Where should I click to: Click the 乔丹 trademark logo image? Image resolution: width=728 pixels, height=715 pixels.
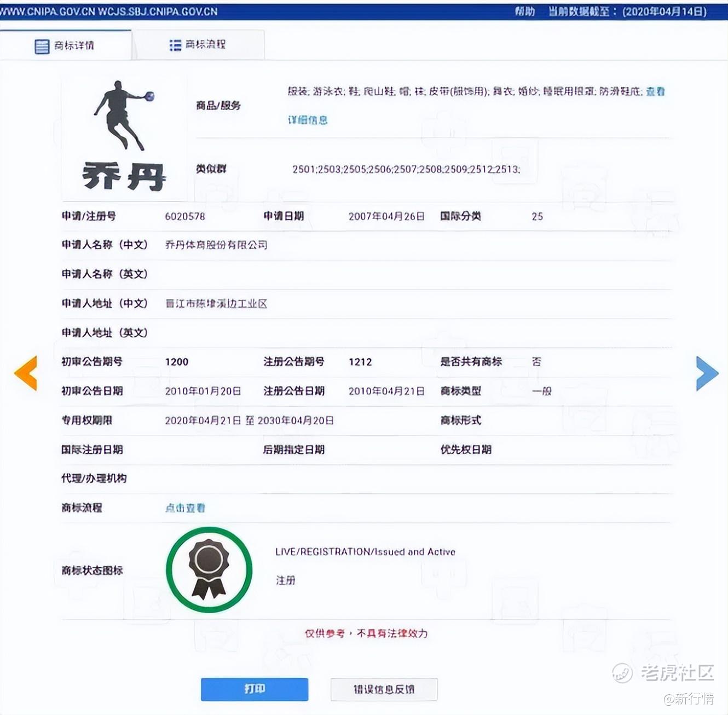124,138
